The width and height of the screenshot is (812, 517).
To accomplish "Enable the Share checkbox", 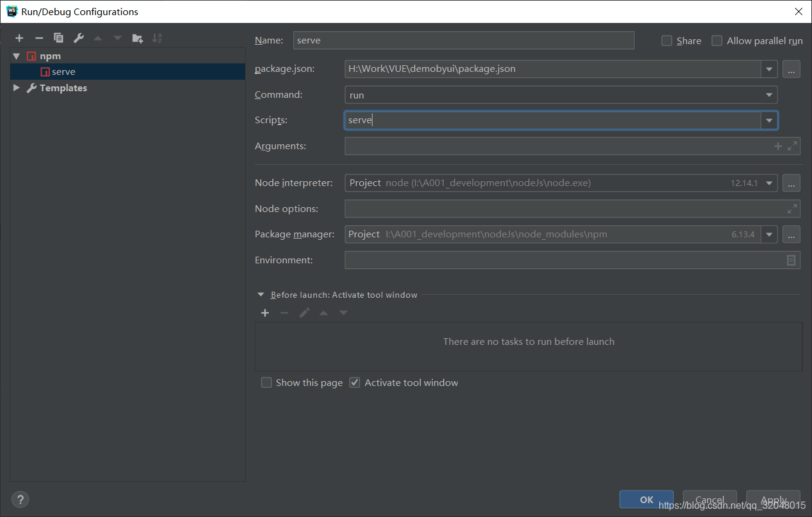I will [667, 40].
